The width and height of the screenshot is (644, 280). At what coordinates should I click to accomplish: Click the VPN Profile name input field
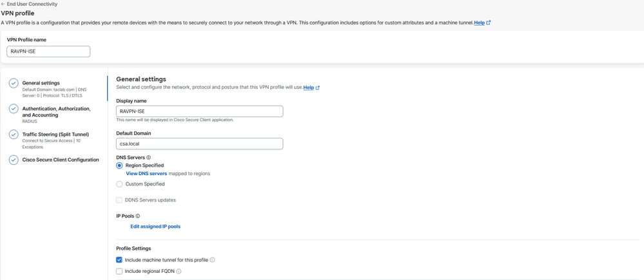[x=48, y=51]
